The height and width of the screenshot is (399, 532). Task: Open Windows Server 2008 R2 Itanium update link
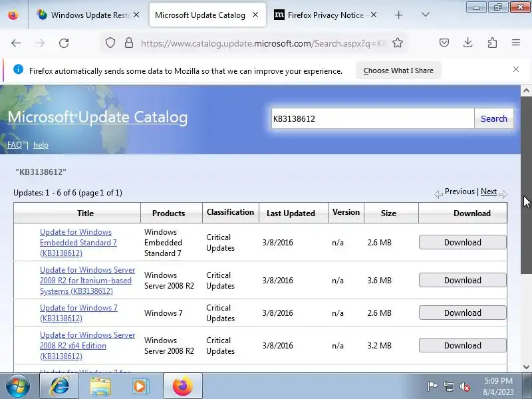pyautogui.click(x=87, y=281)
